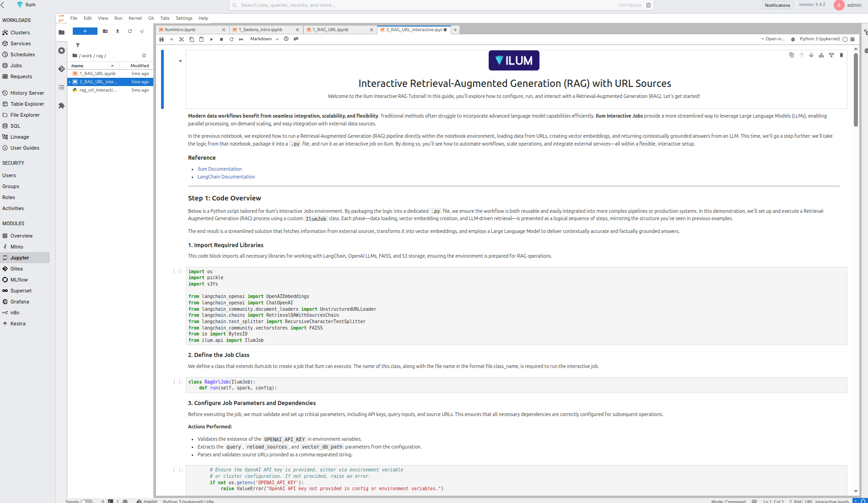Select the scissors icon to cut cells
The image size is (868, 503).
pyautogui.click(x=181, y=39)
